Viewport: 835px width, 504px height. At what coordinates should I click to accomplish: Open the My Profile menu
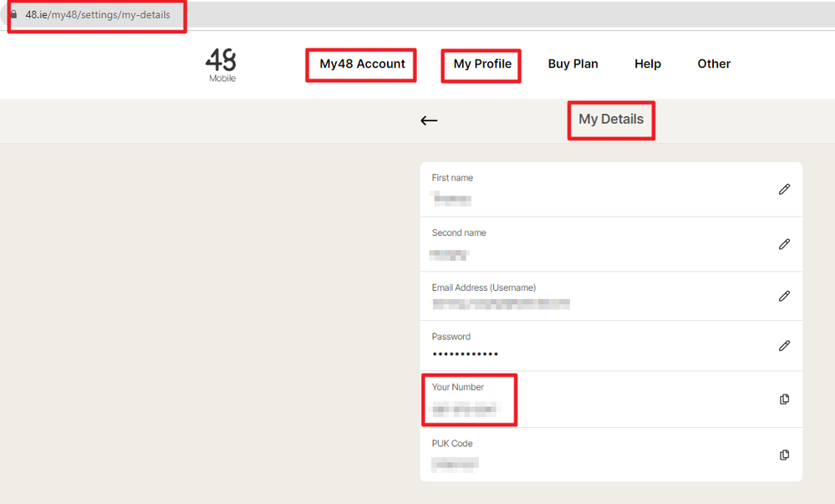point(482,64)
